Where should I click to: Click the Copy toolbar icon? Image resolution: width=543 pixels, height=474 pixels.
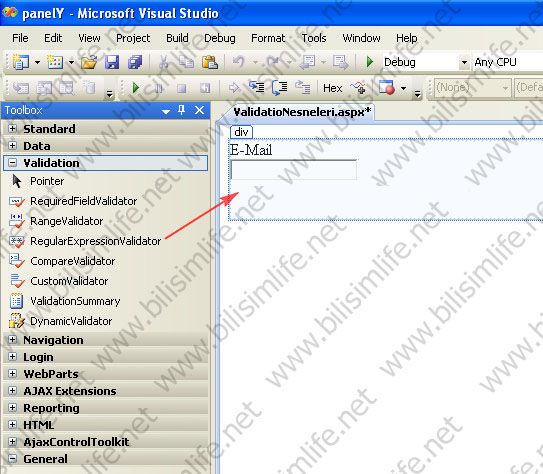click(186, 62)
